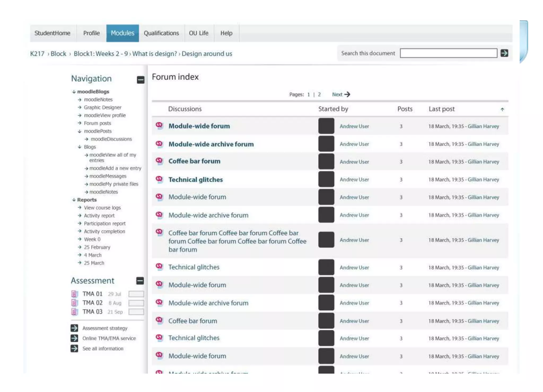Click the avatar thumbnail in the first row
Image resolution: width=543 pixels, height=392 pixels.
pos(326,126)
